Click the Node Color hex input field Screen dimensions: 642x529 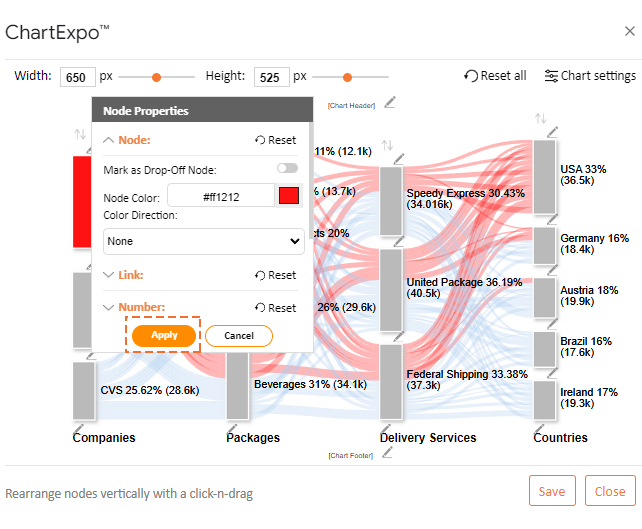pos(221,195)
